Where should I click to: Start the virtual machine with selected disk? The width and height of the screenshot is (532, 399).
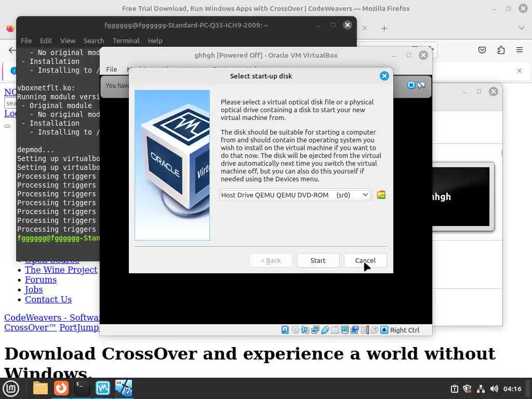(318, 261)
